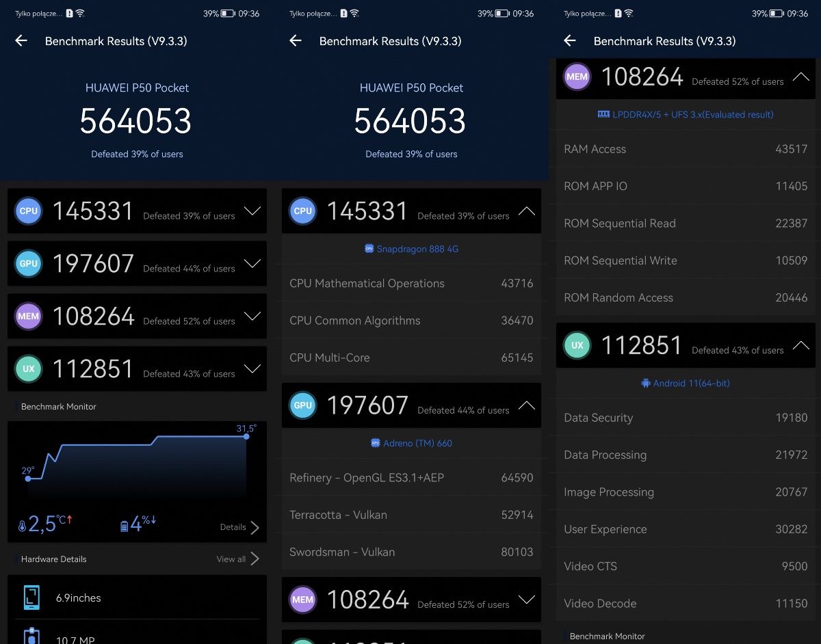Select the Video Decode row
The image size is (821, 644).
click(686, 603)
